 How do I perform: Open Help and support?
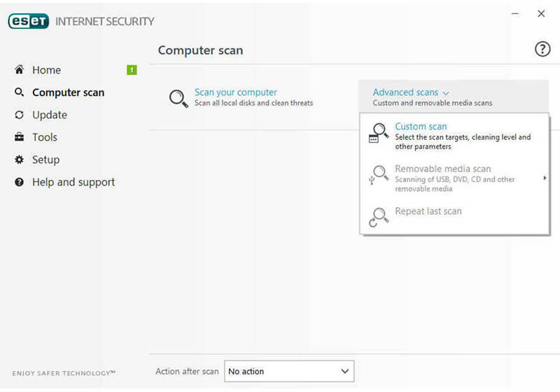click(x=73, y=182)
